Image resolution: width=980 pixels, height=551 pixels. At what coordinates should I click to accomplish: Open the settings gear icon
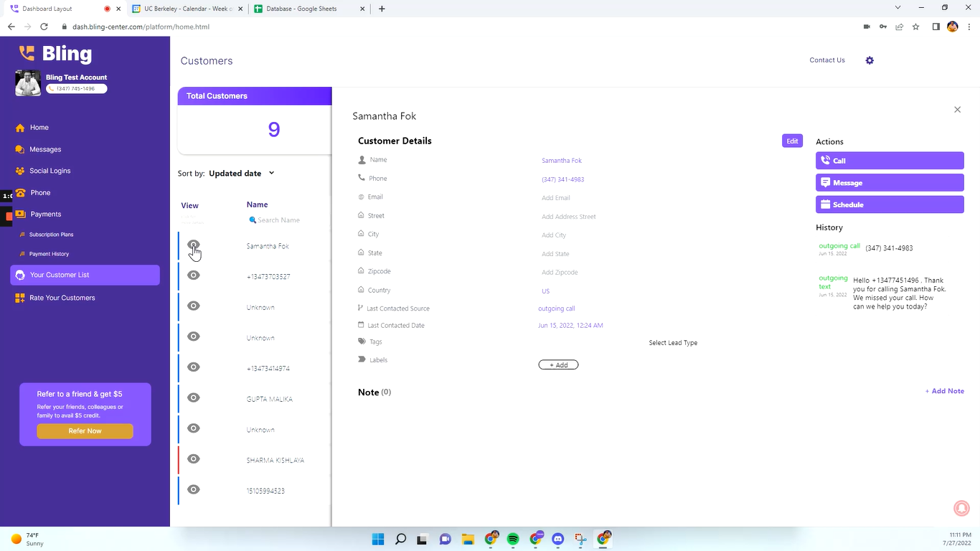(x=870, y=60)
